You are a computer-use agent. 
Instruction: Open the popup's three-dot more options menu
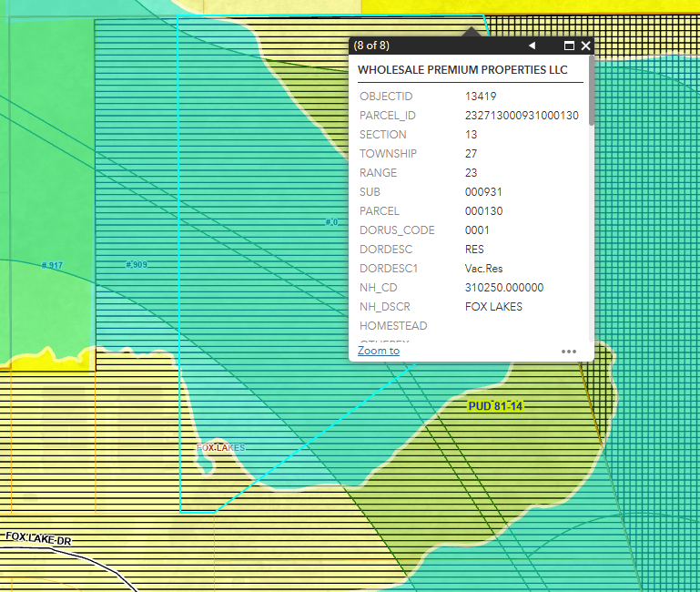[569, 351]
